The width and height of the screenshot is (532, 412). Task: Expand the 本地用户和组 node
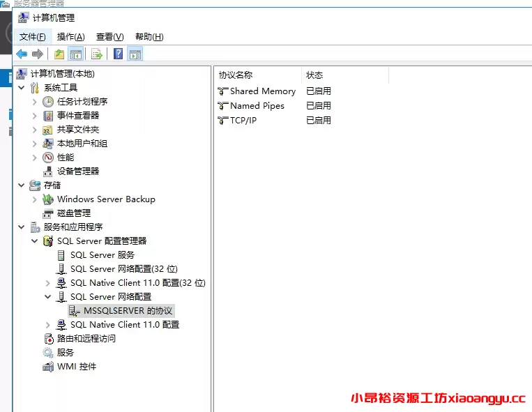(34, 144)
